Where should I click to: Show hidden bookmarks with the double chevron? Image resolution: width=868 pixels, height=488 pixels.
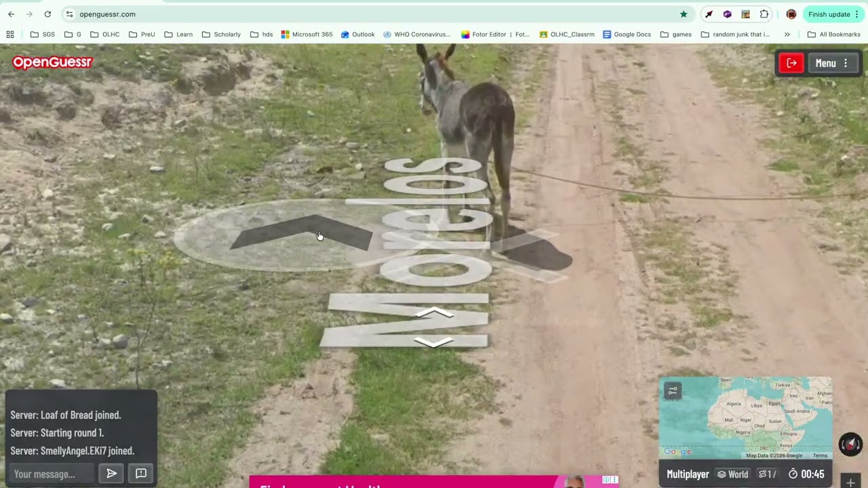787,35
